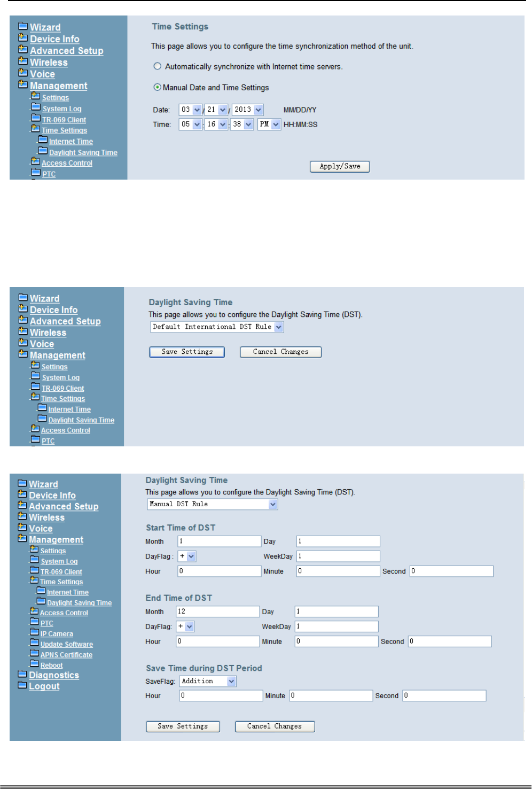The image size is (532, 789).
Task: Open DayFlag dropdown under Start Time of DST
Action: tap(187, 556)
